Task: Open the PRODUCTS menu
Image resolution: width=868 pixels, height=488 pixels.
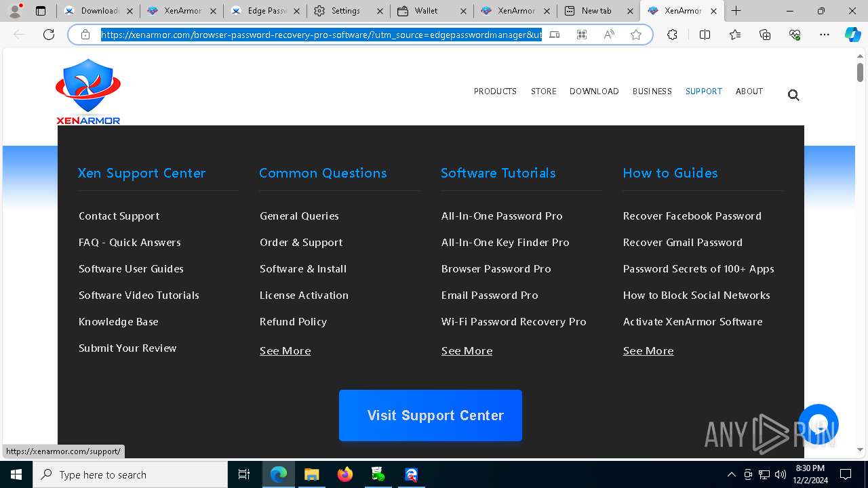Action: (495, 91)
